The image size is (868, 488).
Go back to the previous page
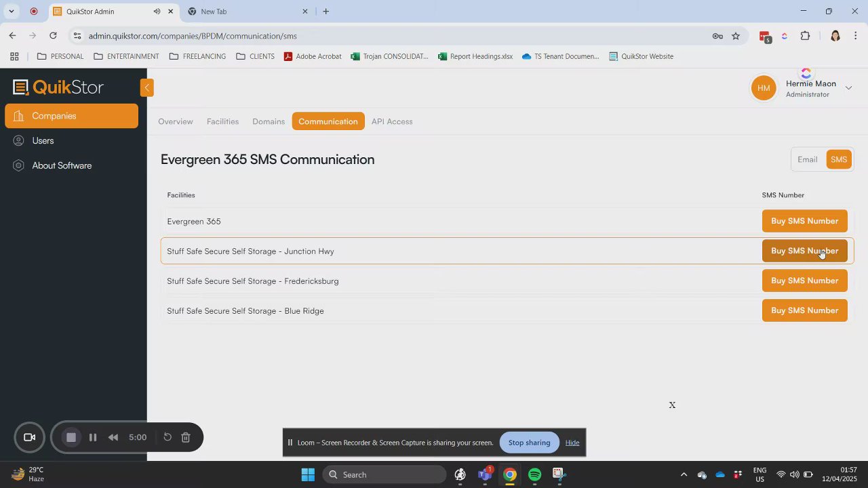pyautogui.click(x=12, y=36)
